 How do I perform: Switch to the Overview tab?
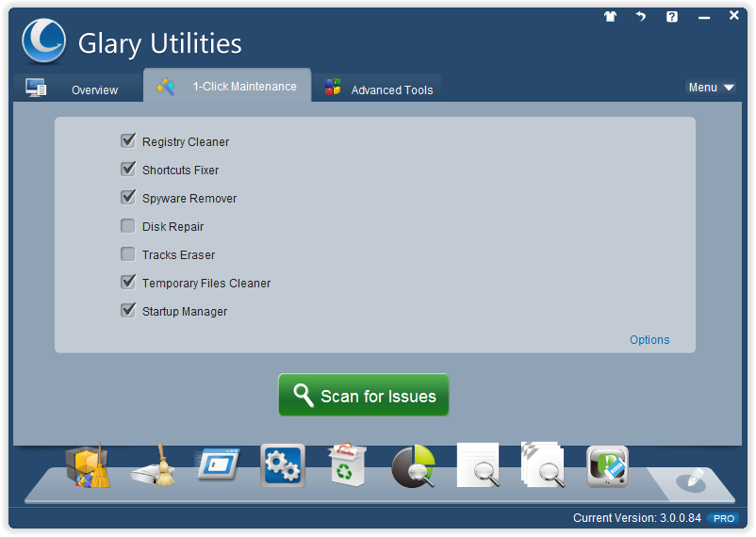pos(78,88)
